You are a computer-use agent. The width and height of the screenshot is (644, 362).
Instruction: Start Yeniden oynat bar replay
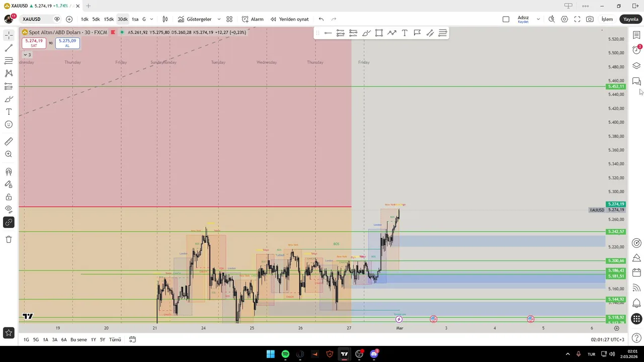click(x=290, y=19)
